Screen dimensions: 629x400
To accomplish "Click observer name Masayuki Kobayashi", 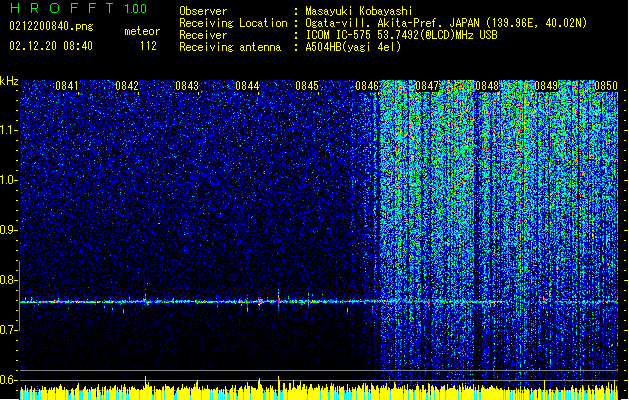I will 359,11.
